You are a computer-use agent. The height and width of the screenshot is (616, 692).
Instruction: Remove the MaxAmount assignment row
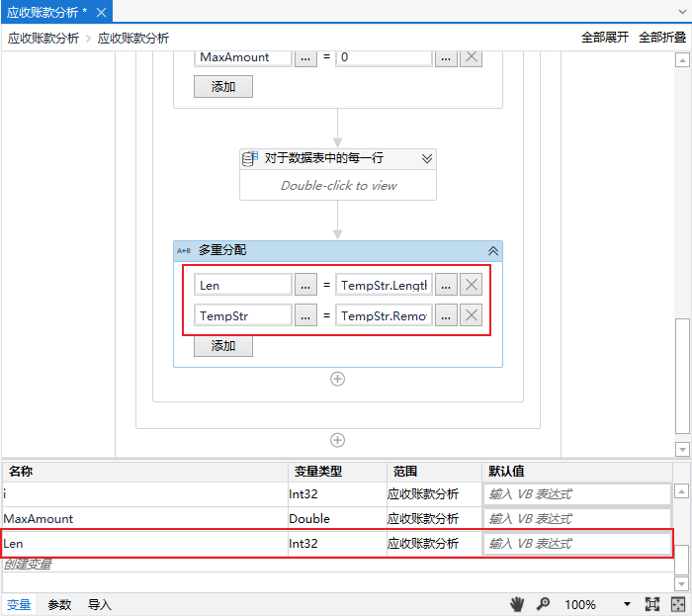click(x=472, y=57)
